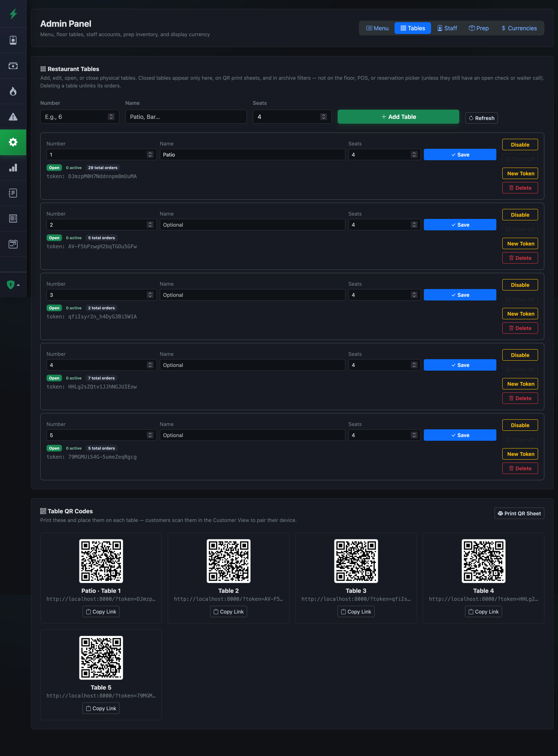This screenshot has width=558, height=756.
Task: Switch to the Staff tab
Action: tap(447, 28)
